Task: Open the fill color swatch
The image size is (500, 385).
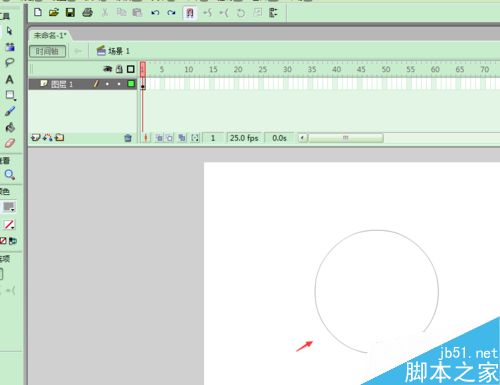Action: tap(9, 225)
